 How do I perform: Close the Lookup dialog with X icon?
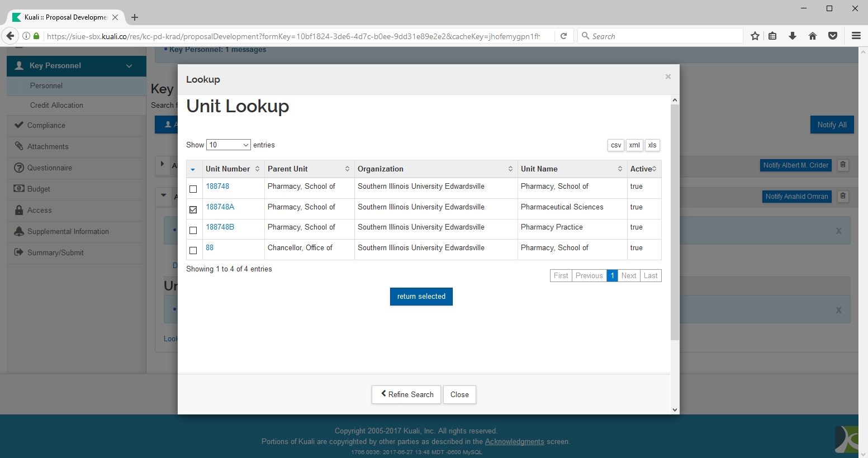(668, 77)
